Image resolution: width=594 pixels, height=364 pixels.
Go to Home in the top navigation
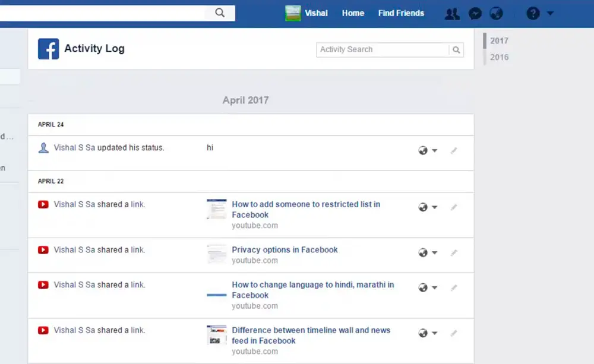tap(353, 13)
